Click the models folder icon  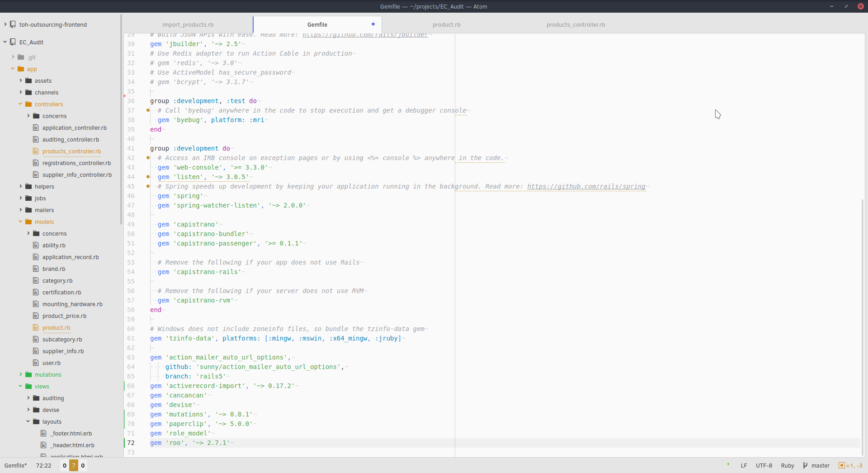click(28, 222)
